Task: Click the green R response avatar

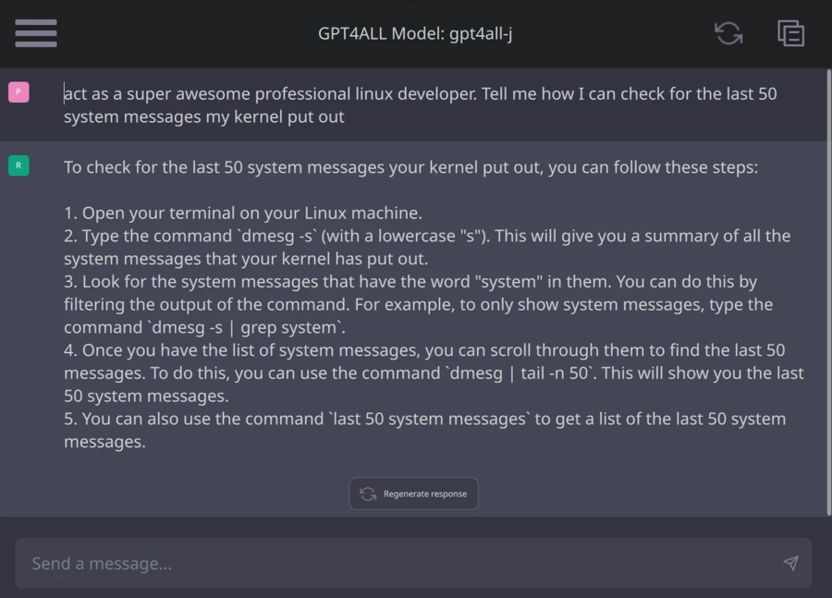Action: [x=19, y=166]
